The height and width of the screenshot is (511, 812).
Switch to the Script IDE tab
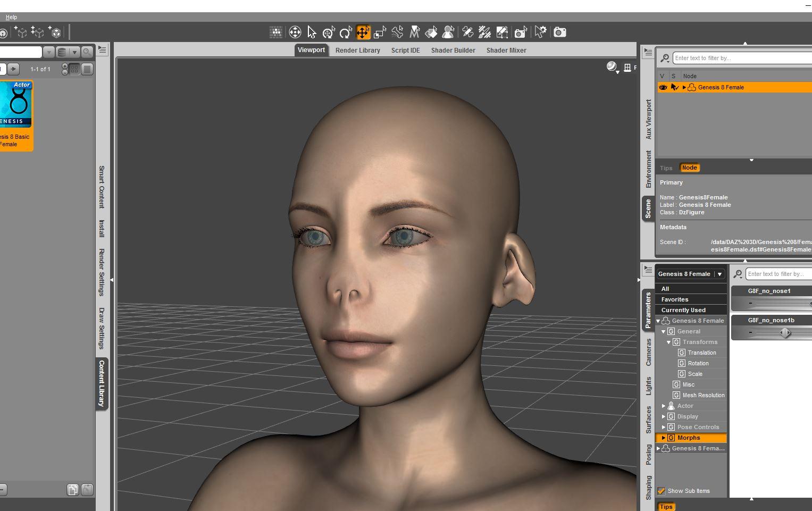[x=406, y=51]
